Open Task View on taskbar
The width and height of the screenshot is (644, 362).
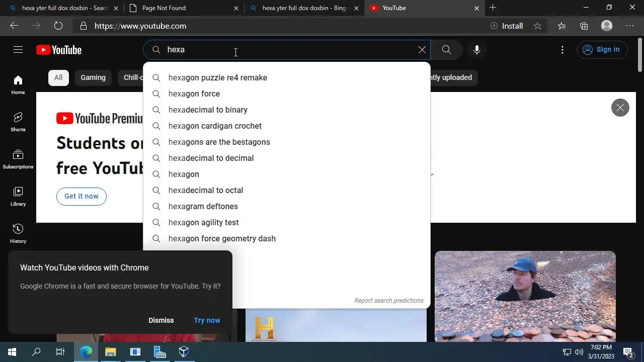60,352
